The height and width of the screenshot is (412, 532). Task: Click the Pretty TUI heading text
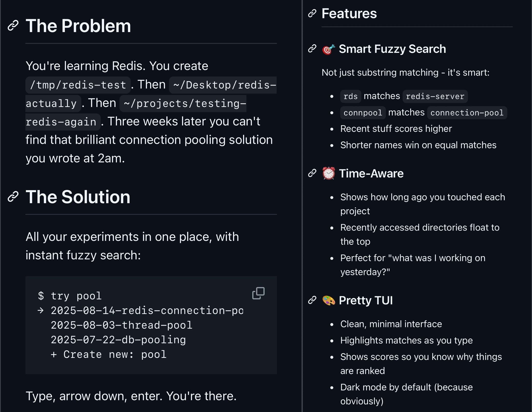366,300
